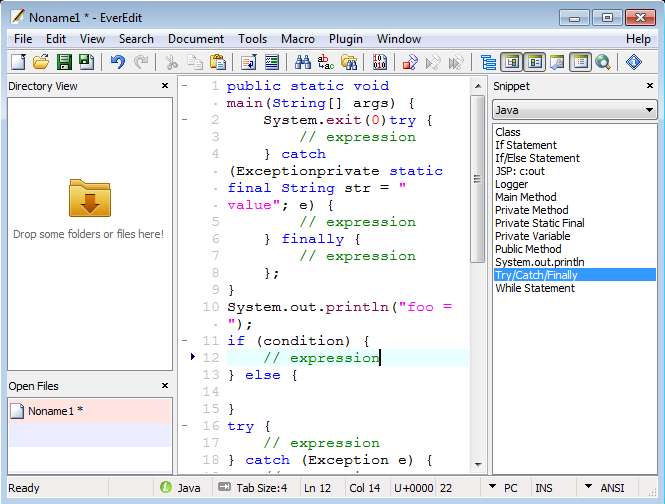
Task: Open the Plugin menu
Action: (x=346, y=39)
